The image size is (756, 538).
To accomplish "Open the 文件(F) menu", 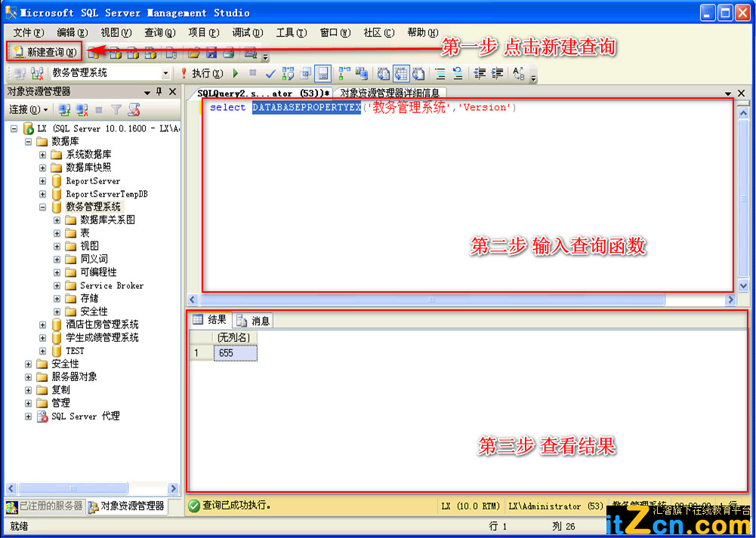I will 29,32.
